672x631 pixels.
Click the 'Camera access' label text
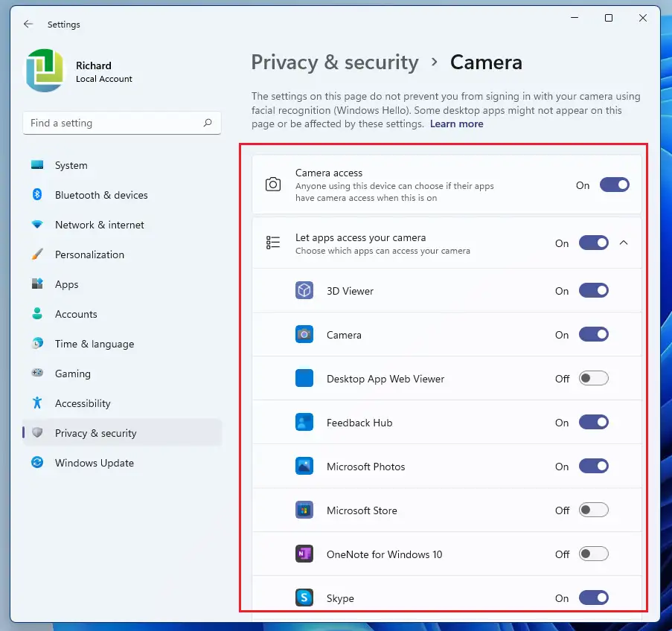coord(329,173)
